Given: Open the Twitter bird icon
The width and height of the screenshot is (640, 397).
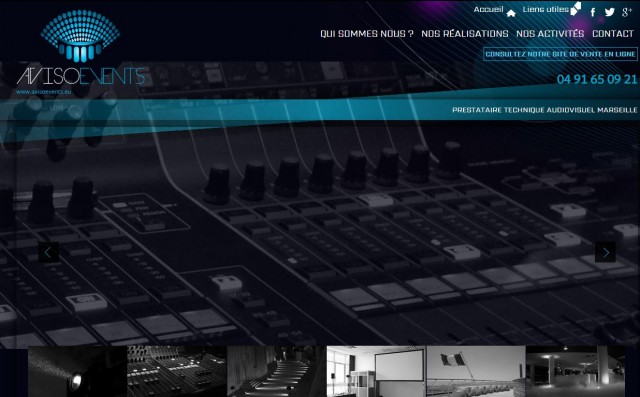Looking at the screenshot, I should pos(609,12).
